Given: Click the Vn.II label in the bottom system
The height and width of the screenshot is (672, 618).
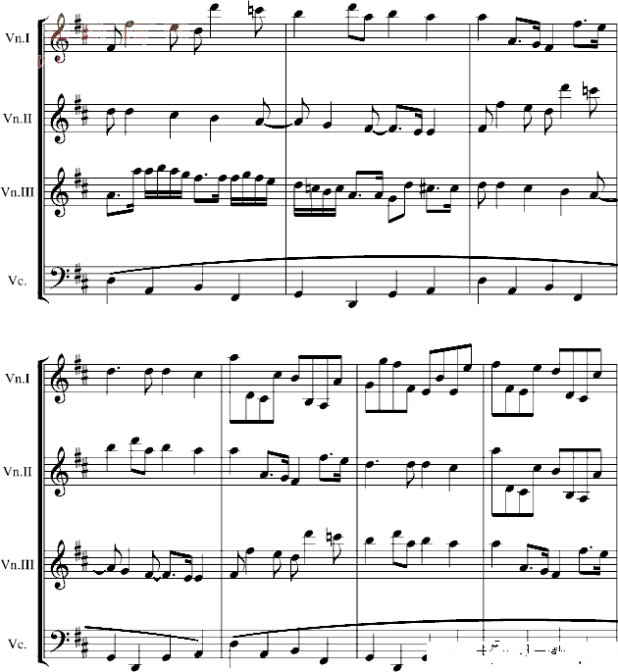Looking at the screenshot, I should 18,472.
